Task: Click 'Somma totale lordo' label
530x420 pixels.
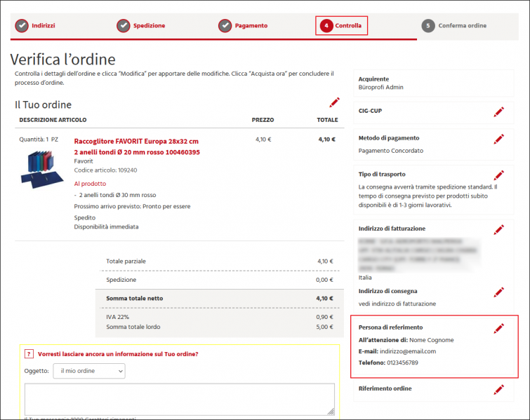Action: point(133,327)
